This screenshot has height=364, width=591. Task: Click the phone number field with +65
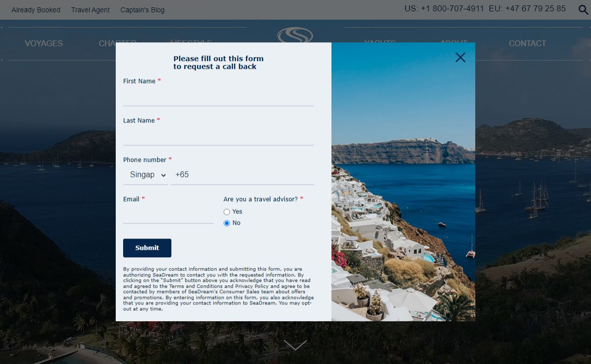coord(242,175)
